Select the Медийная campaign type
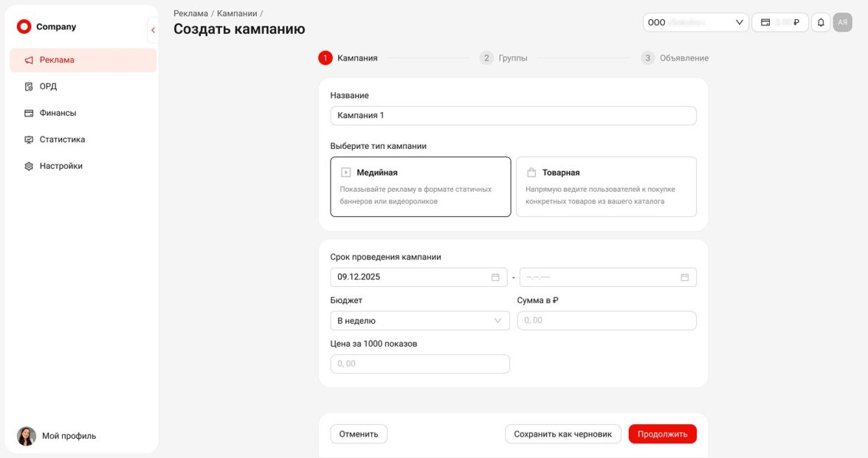This screenshot has height=458, width=868. click(x=420, y=187)
